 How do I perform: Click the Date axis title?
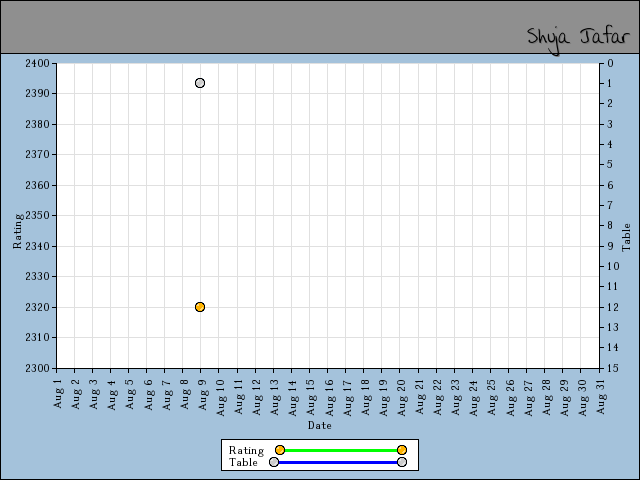320,425
